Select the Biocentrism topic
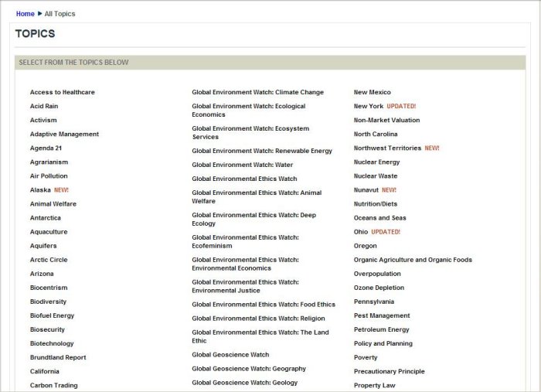Screen dimensions: 541x392 (49, 288)
